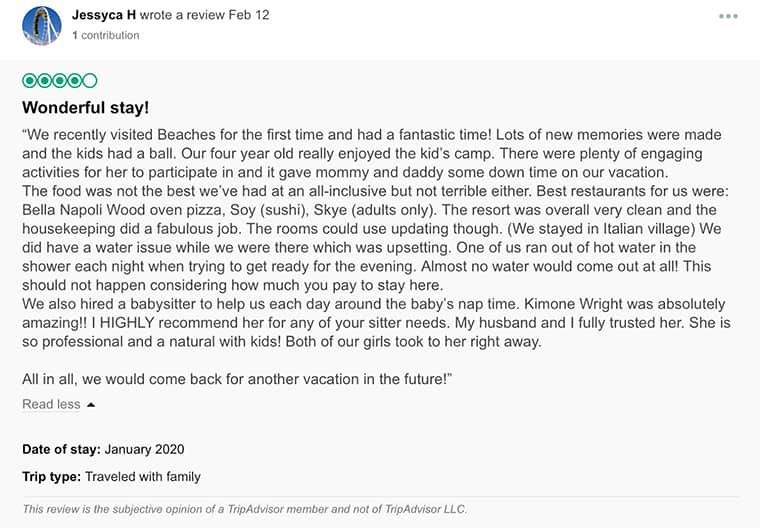Click the "Feb 12" review date text
760x528 pixels.
tap(249, 15)
